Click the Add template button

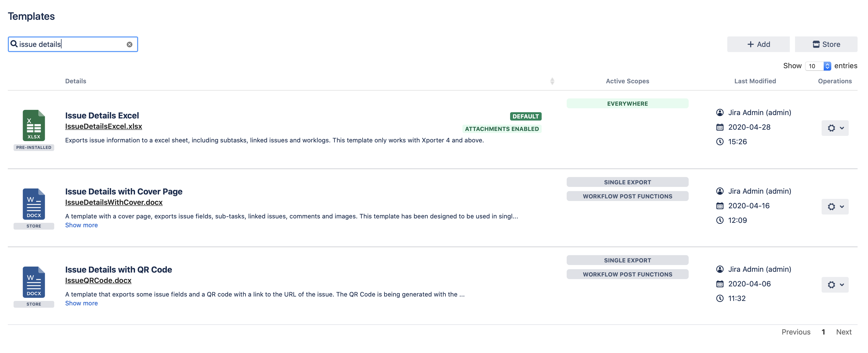coord(758,45)
